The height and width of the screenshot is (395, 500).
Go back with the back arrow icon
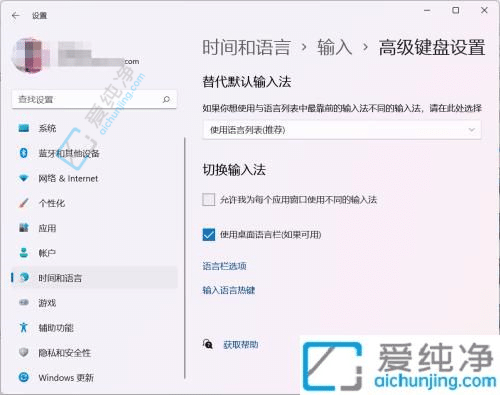(16, 15)
